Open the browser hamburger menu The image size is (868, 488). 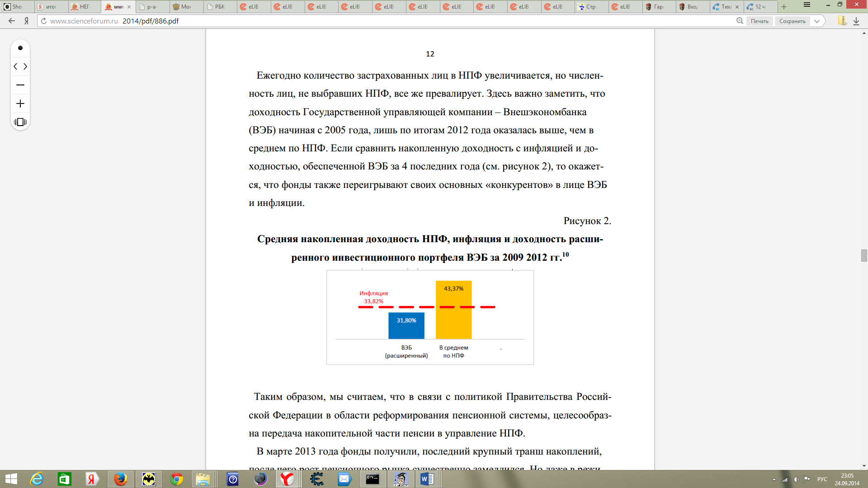pos(807,5)
